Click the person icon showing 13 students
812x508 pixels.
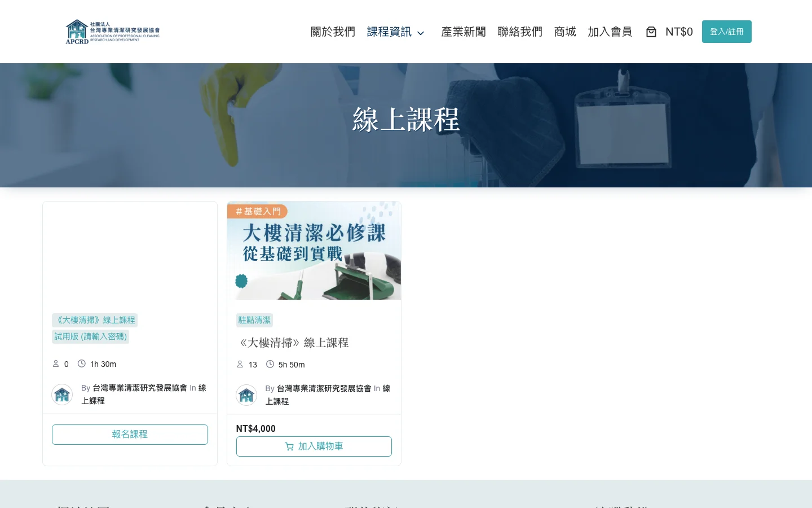(240, 365)
